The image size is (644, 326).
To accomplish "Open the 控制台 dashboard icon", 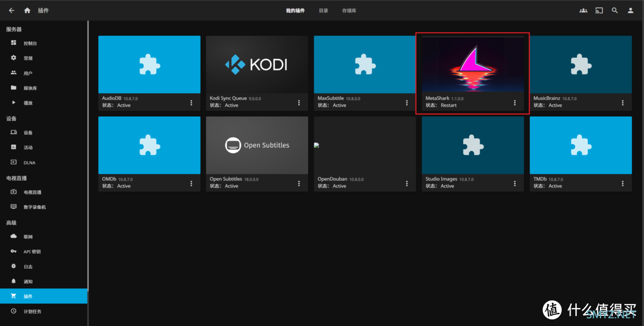I will point(14,43).
